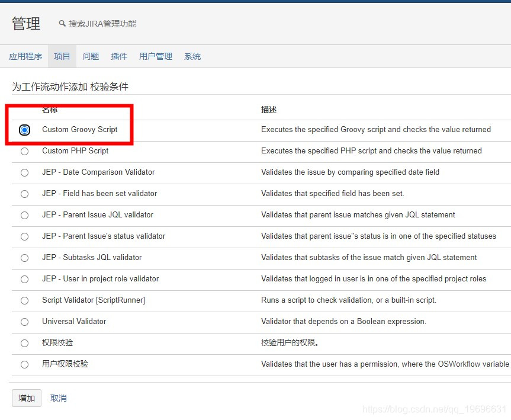Click description mentioning the OSWorkflow variable
Screen dimensions: 511x420
pos(386,364)
